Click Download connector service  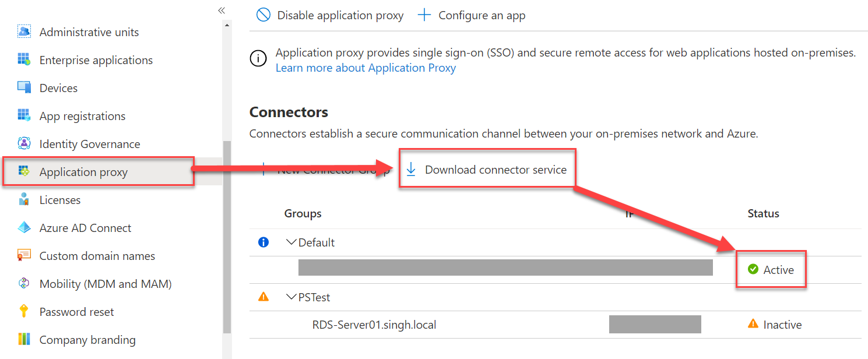point(496,169)
